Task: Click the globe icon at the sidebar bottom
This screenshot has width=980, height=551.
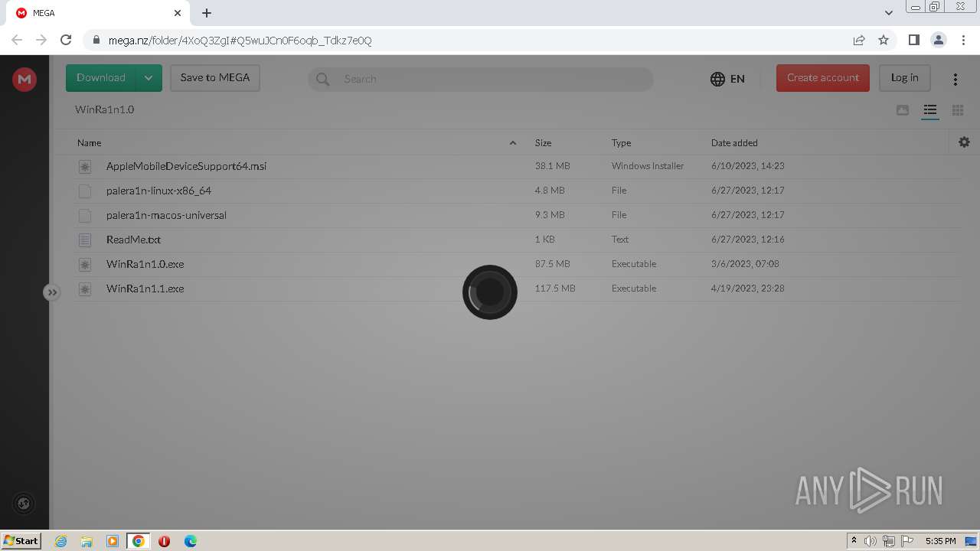Action: pyautogui.click(x=24, y=503)
